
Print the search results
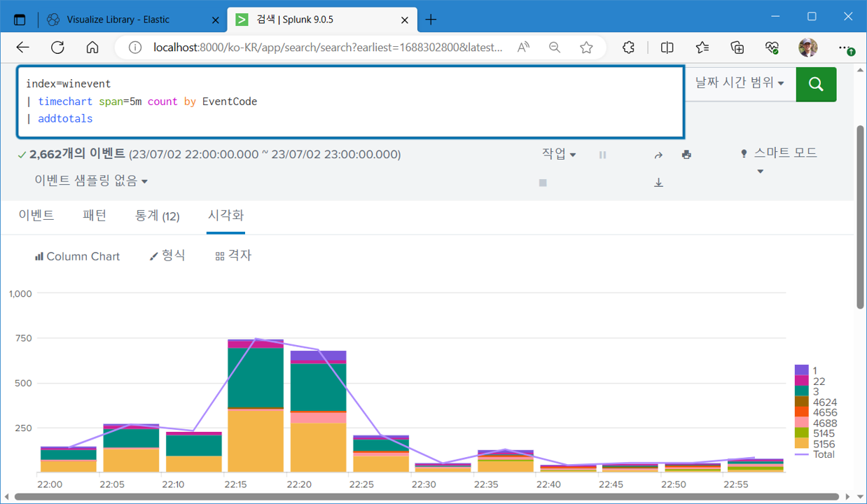tap(686, 155)
